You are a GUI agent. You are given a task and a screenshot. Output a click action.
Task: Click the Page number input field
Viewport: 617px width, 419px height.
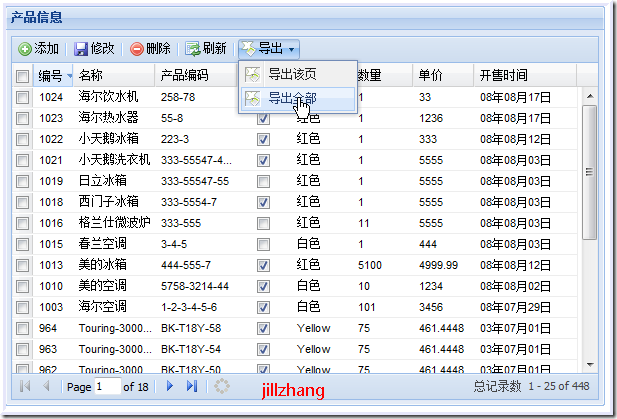[x=107, y=387]
